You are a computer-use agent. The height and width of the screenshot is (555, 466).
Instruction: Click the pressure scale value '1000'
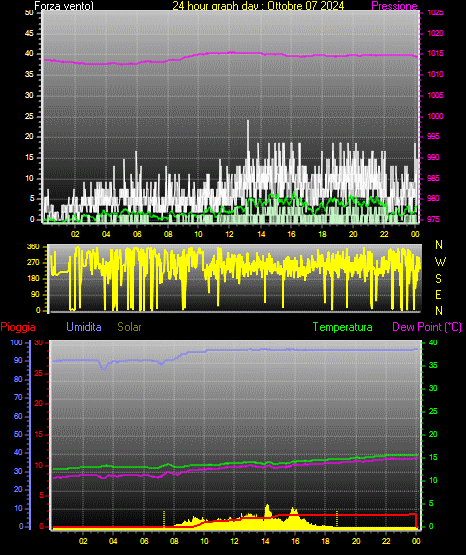coord(435,116)
